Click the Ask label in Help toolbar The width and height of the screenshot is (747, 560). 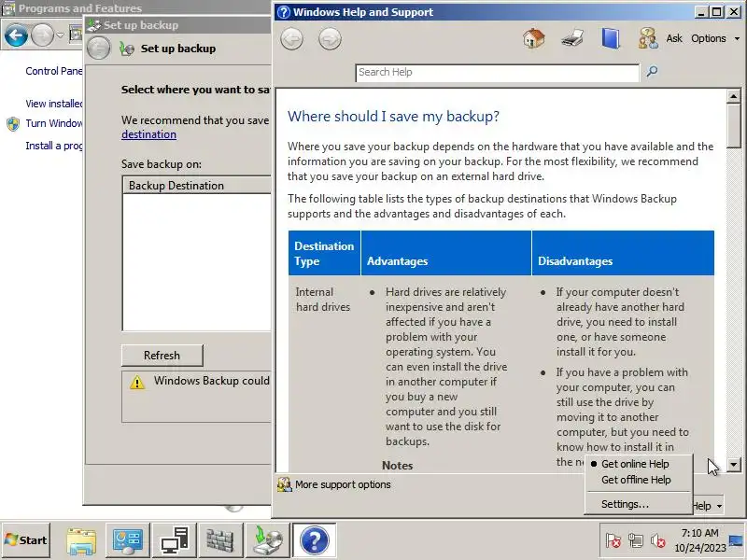pyautogui.click(x=674, y=38)
